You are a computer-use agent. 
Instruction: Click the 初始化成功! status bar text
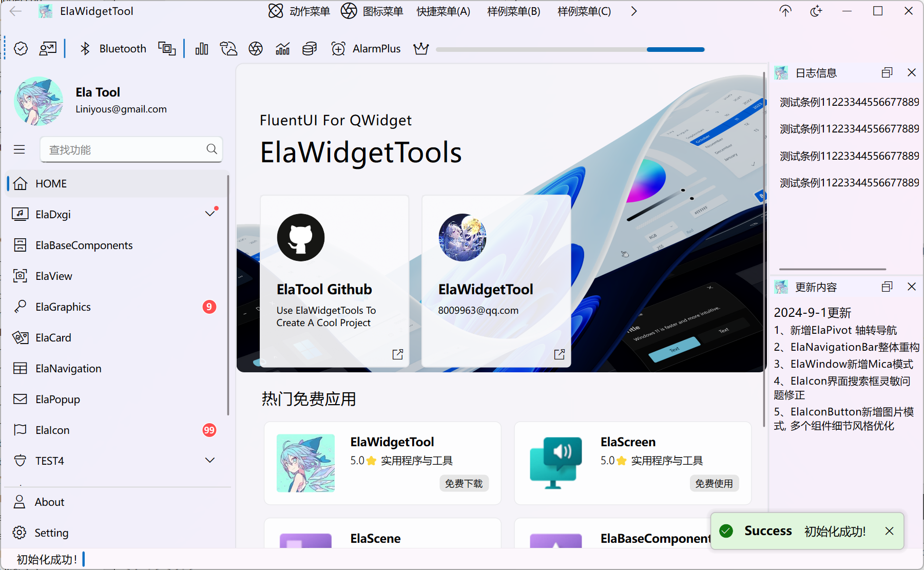pos(47,559)
